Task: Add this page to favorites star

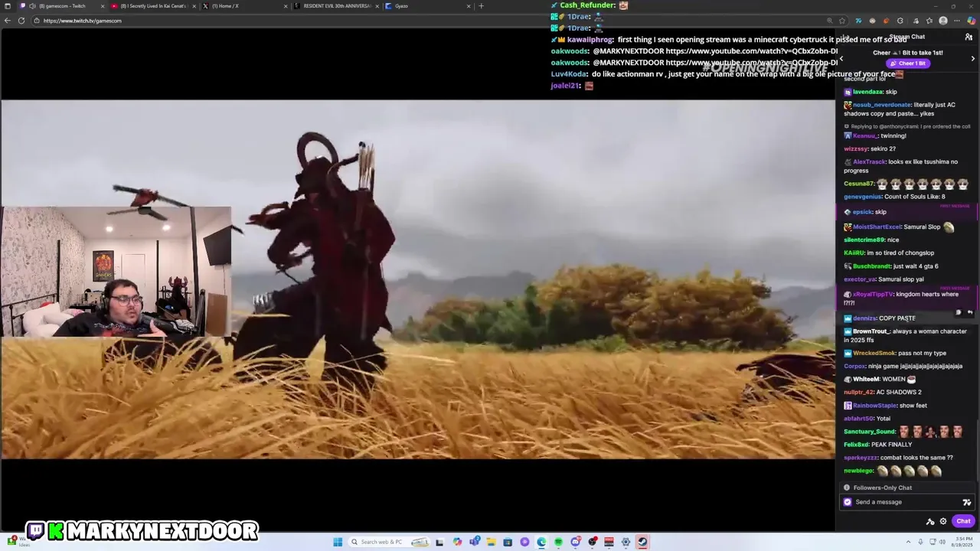Action: 842,21
